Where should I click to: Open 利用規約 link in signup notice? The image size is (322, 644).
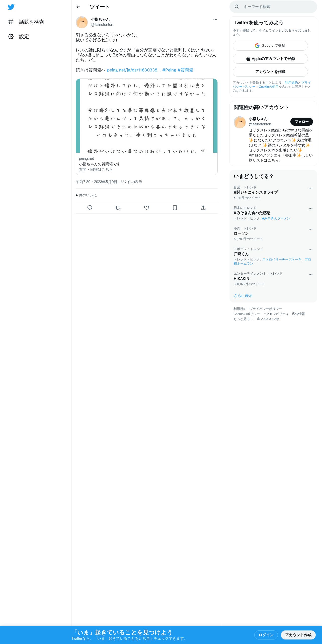point(291,83)
